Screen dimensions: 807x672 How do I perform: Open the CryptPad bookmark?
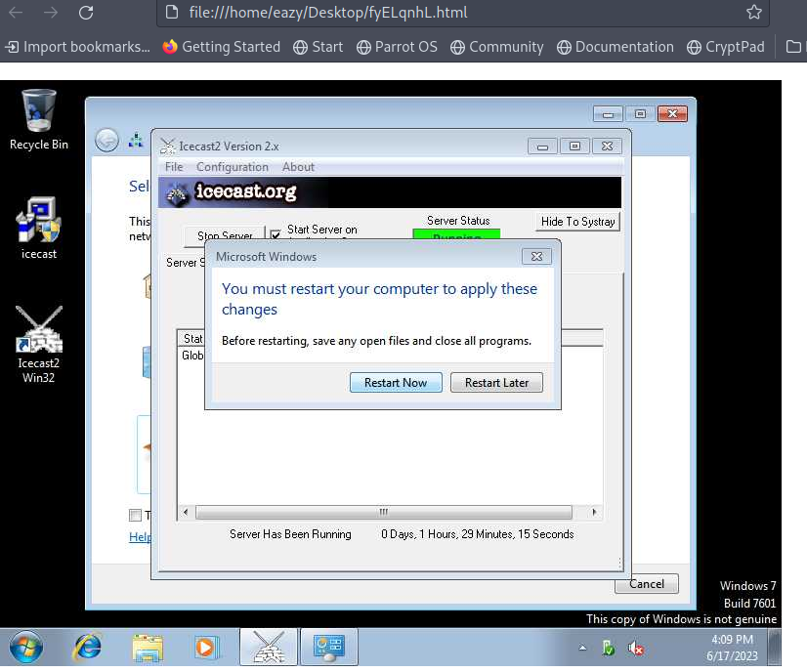point(726,47)
